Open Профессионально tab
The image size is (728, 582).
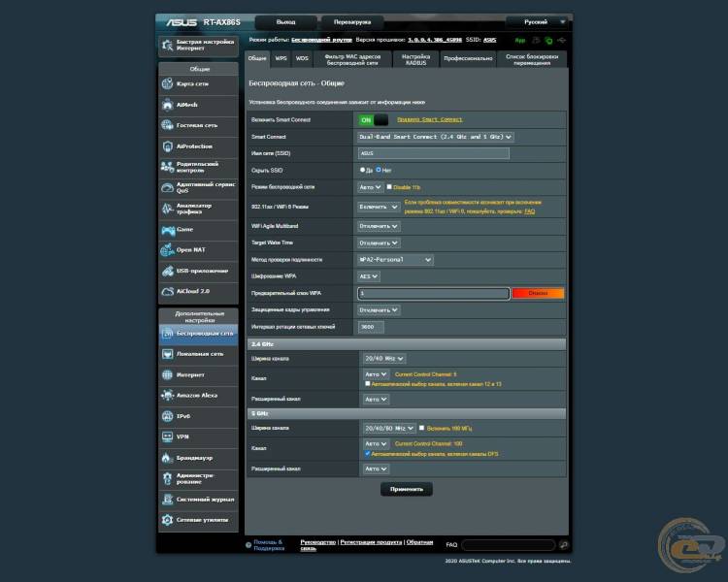[468, 59]
